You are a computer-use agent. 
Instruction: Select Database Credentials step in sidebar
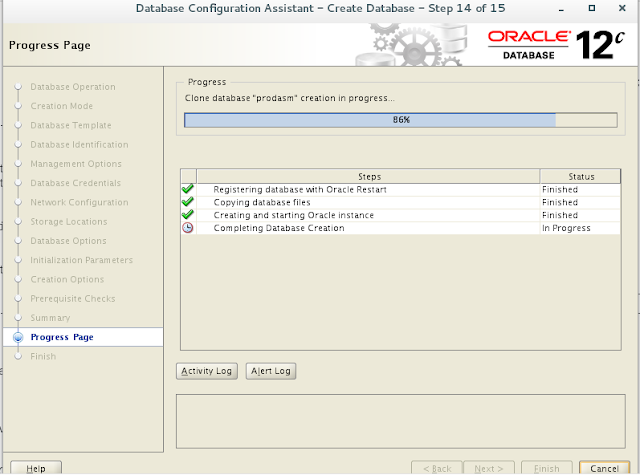[76, 183]
